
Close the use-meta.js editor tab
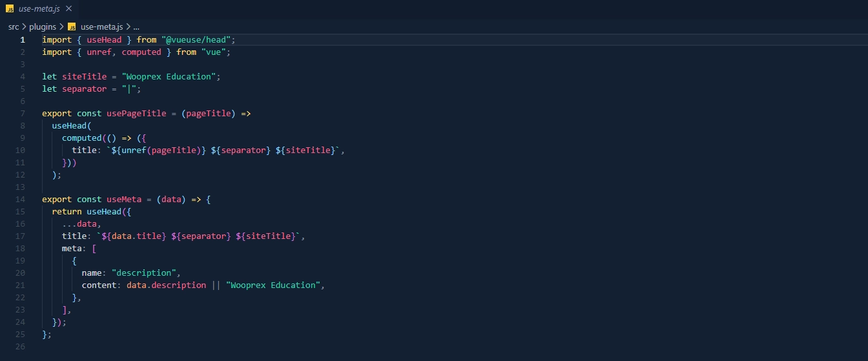[x=68, y=9]
